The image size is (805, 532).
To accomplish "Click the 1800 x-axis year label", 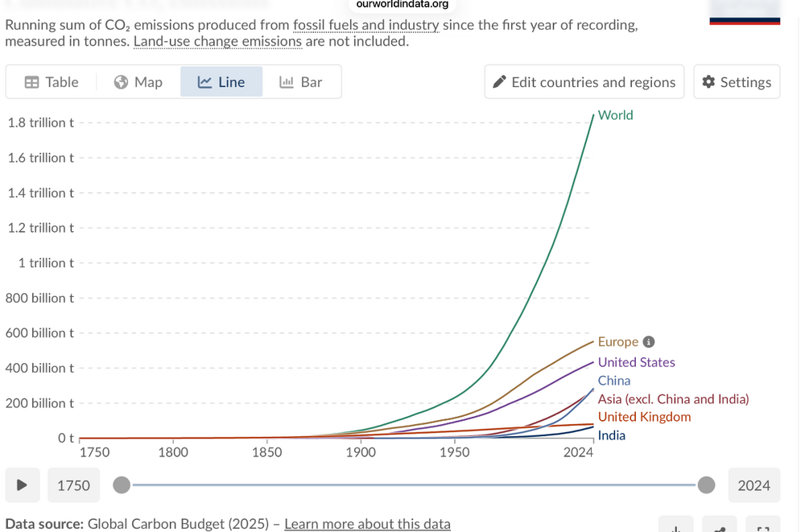I will point(173,452).
